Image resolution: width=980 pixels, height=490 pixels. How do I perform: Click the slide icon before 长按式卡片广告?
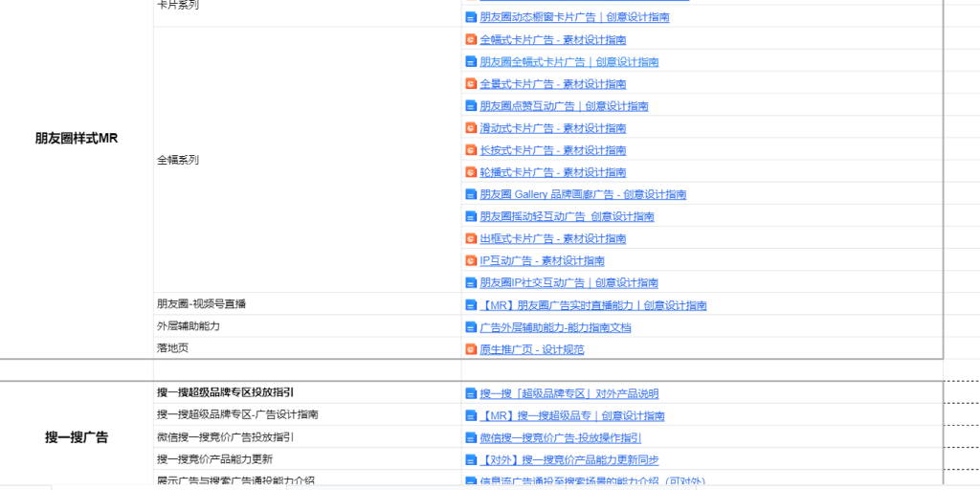click(x=471, y=149)
